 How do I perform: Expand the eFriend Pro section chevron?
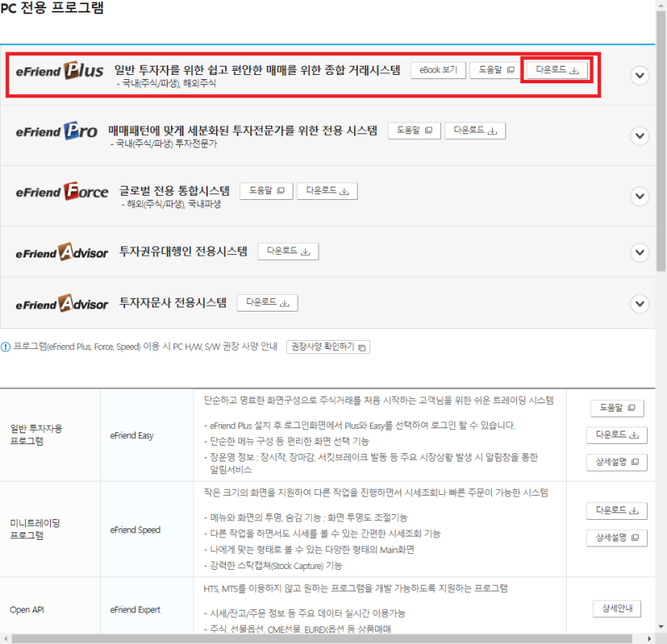(x=639, y=135)
